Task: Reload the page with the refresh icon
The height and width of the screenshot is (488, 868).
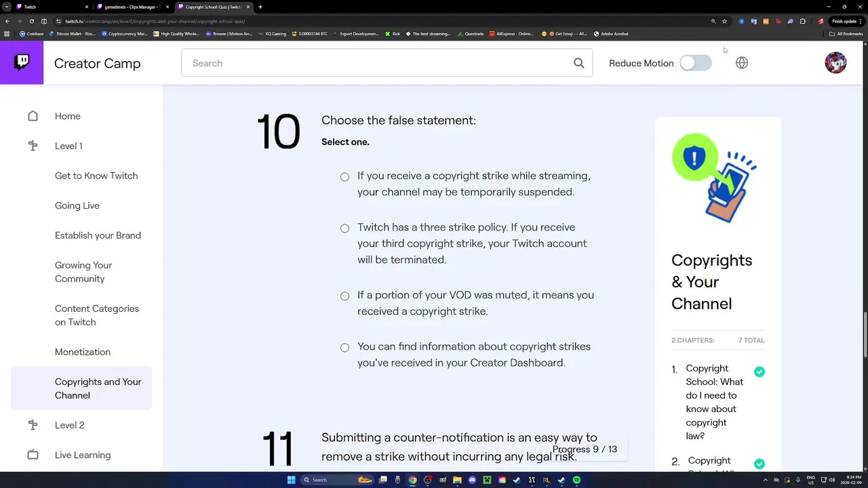Action: [31, 21]
